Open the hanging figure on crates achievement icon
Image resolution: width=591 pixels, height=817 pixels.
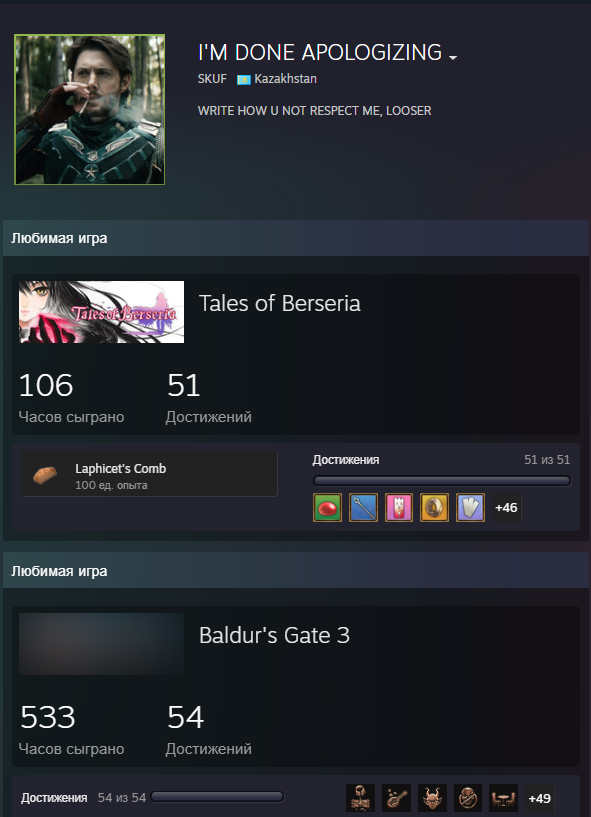coord(361,798)
